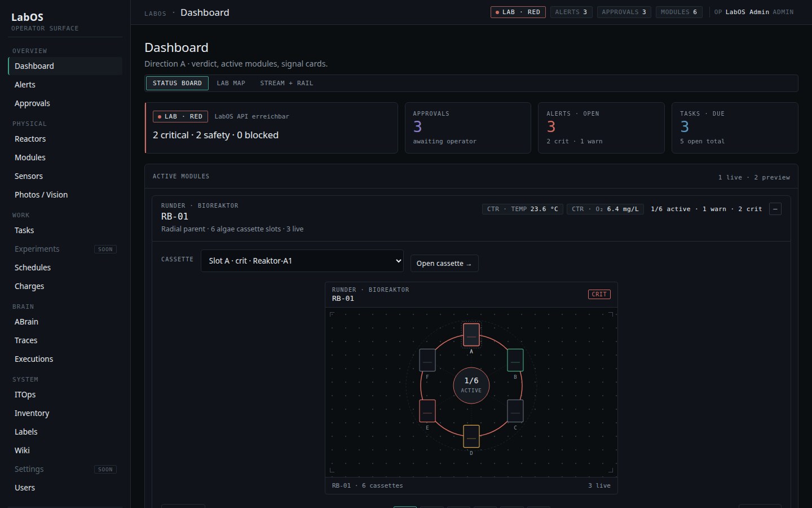Select cassette slot A on the radial map
The image size is (812, 508).
tap(471, 335)
